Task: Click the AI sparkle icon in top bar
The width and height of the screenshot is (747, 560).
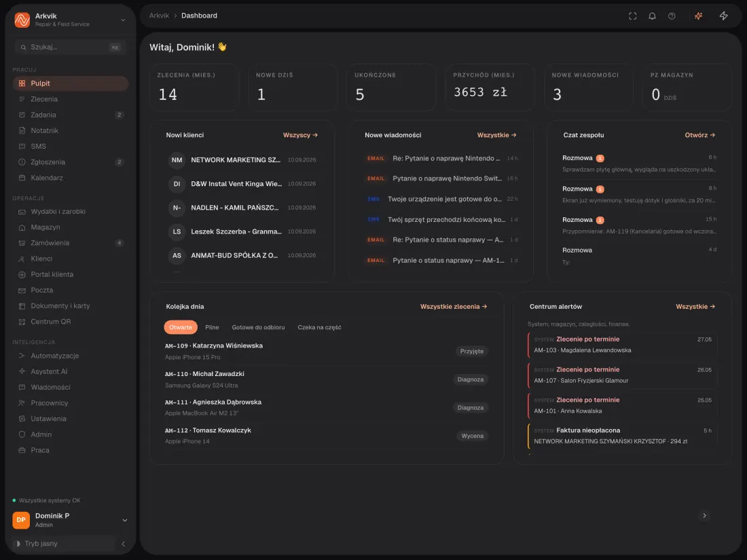Action: click(x=698, y=16)
